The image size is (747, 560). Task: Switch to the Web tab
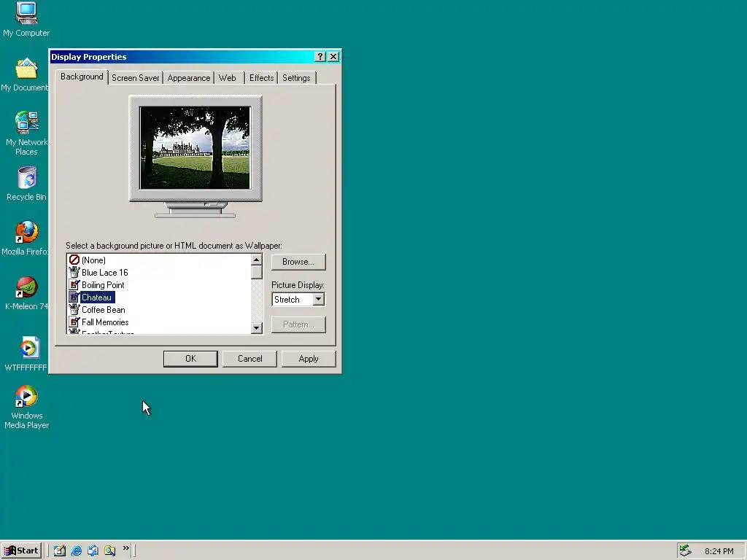(228, 77)
